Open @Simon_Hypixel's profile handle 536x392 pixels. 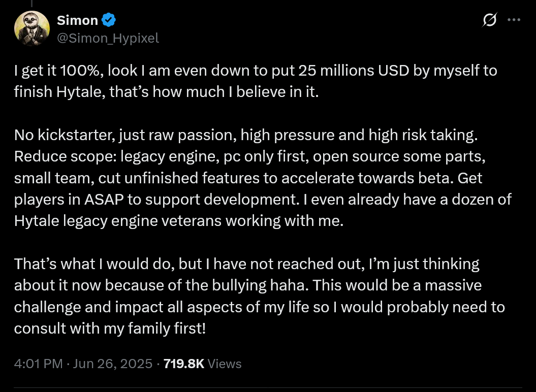[108, 38]
